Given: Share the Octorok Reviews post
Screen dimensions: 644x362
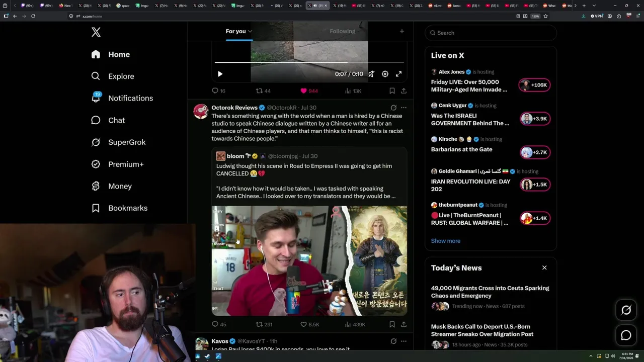Looking at the screenshot, I should click(x=404, y=324).
